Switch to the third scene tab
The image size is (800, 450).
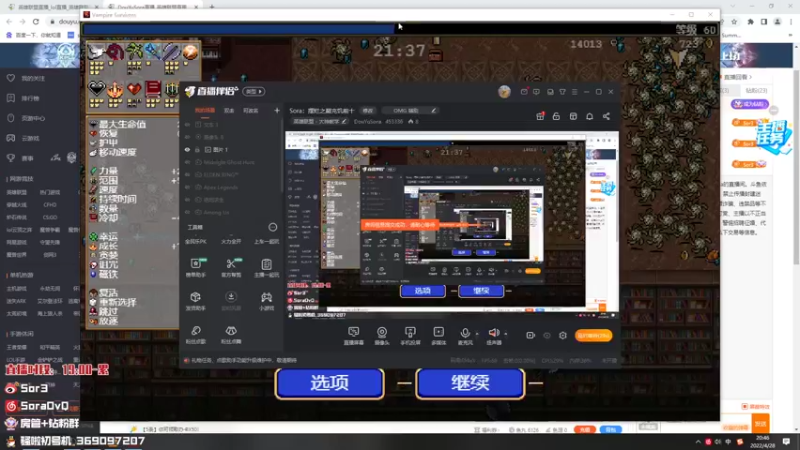pyautogui.click(x=251, y=110)
